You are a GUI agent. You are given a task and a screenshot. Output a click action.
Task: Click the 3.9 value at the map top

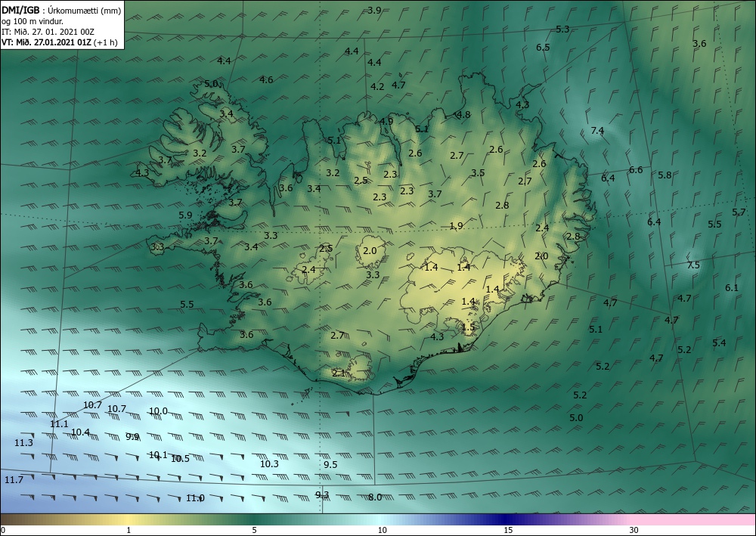(374, 10)
